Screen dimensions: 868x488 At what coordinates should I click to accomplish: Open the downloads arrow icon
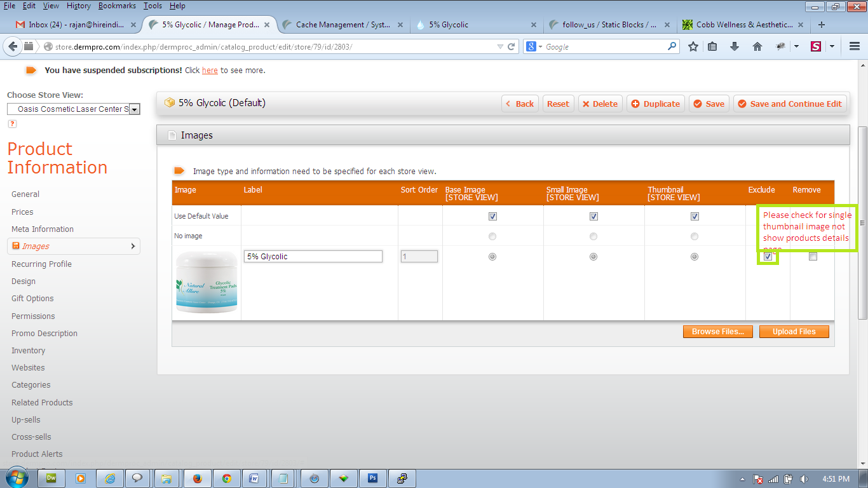coord(735,46)
